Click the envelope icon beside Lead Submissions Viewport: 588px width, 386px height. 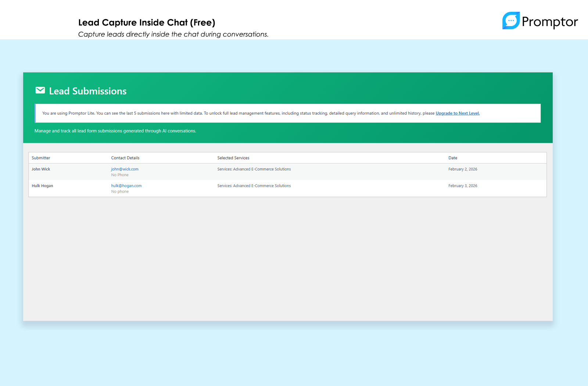[x=40, y=90]
